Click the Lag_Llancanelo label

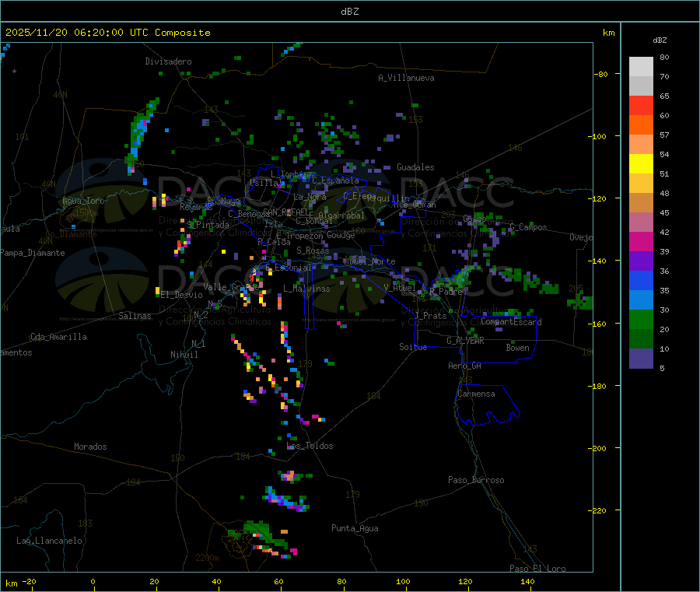point(50,540)
